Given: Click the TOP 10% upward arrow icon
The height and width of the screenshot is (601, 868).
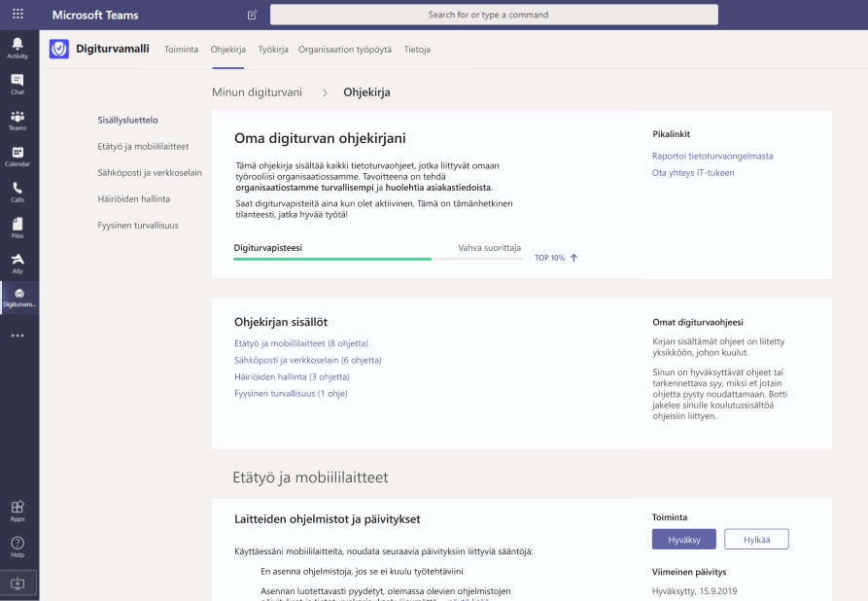Looking at the screenshot, I should point(573,258).
